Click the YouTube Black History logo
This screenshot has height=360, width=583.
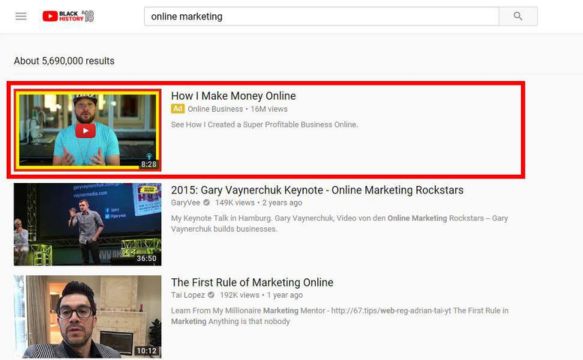coord(68,16)
